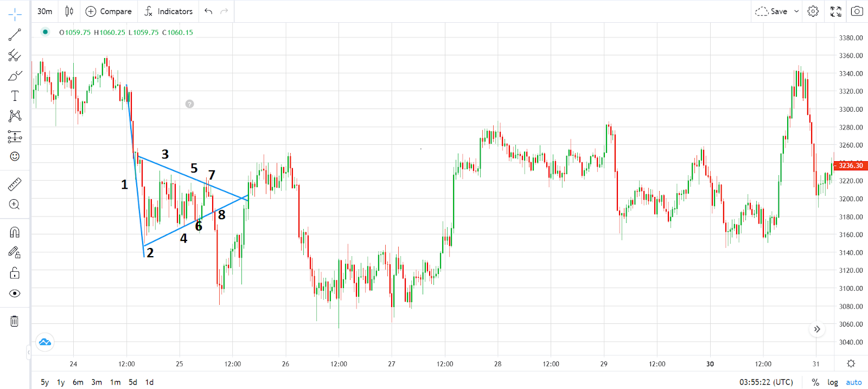The height and width of the screenshot is (389, 868).
Task: Delete all drawings with trash icon
Action: (x=15, y=321)
